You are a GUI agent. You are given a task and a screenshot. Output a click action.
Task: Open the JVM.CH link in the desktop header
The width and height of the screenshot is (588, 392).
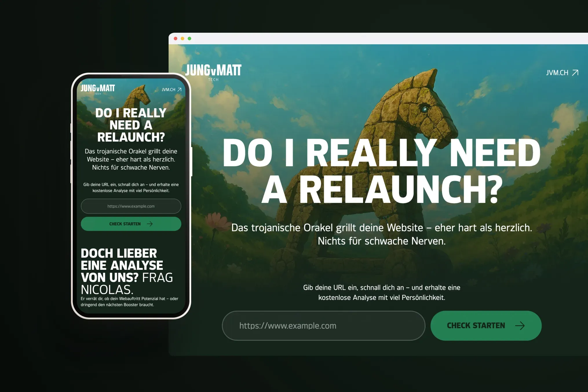tap(557, 72)
